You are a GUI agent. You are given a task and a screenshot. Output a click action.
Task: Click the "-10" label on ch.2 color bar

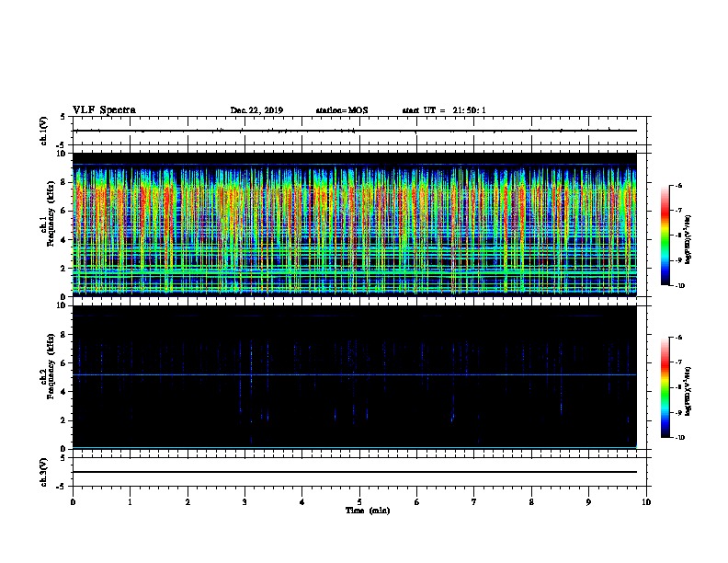(x=679, y=438)
